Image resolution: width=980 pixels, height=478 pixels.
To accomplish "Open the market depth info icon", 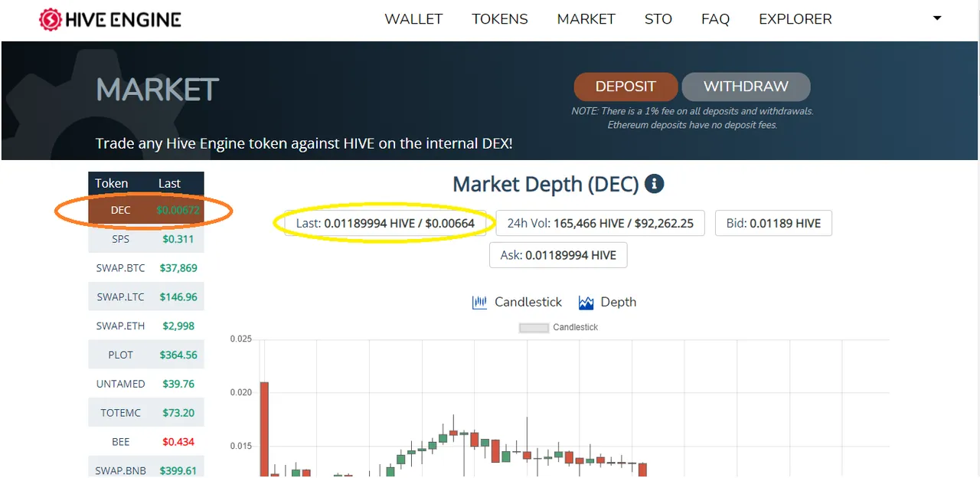I will 654,184.
